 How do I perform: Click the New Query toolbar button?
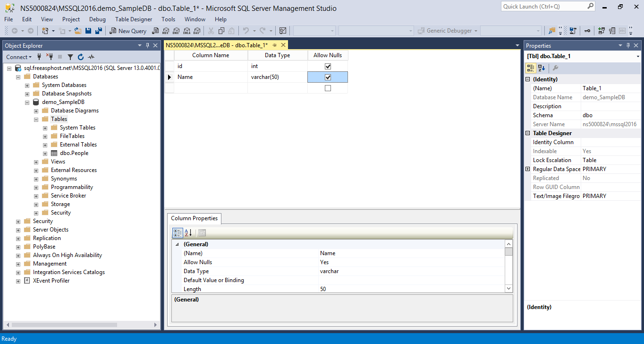tap(128, 31)
